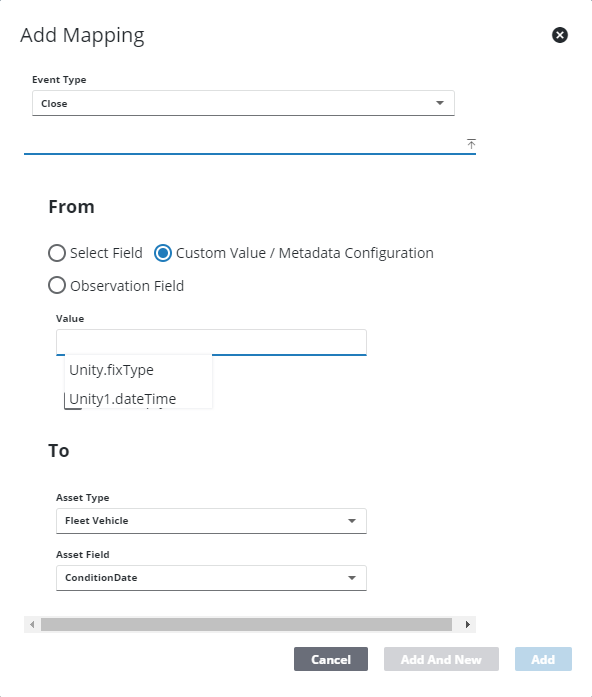Screen dimensions: 592x697
Task: Focus the Value text input
Action: [x=211, y=342]
